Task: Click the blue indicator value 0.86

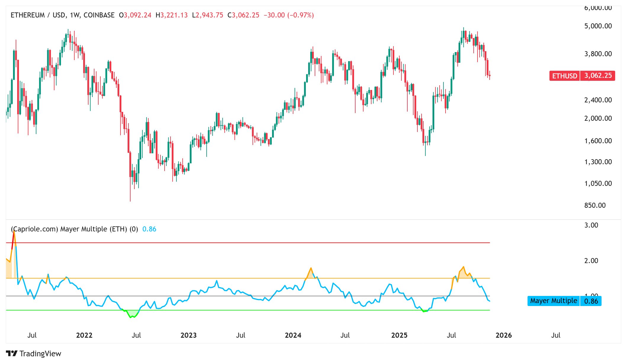Action: (149, 229)
